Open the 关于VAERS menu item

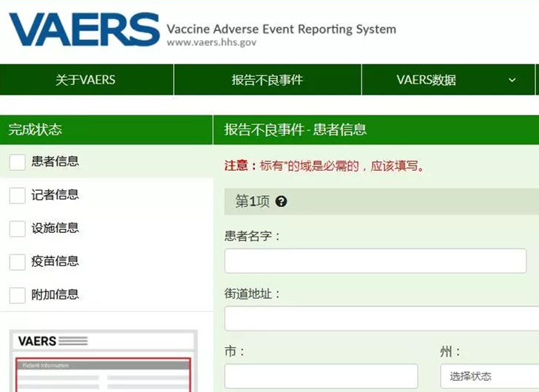[x=86, y=80]
